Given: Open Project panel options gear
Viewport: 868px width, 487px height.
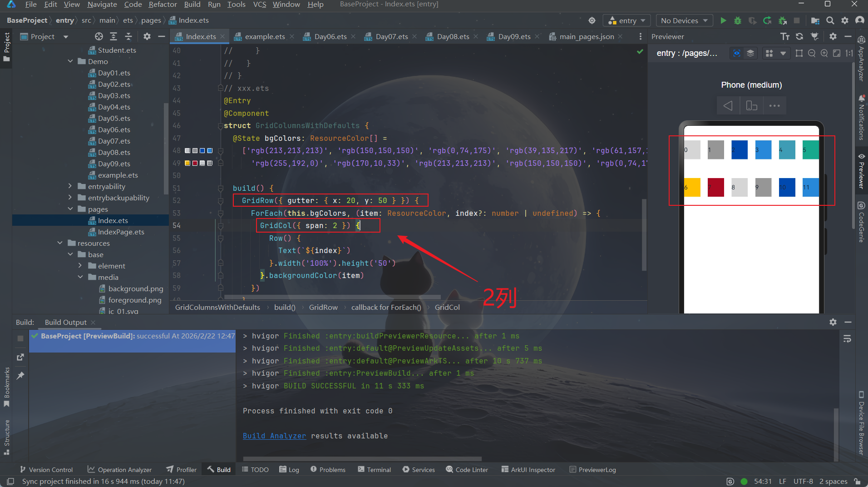Looking at the screenshot, I should tap(147, 36).
